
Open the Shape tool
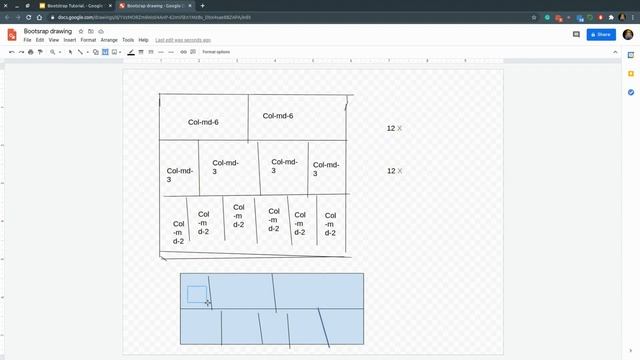pyautogui.click(x=96, y=52)
